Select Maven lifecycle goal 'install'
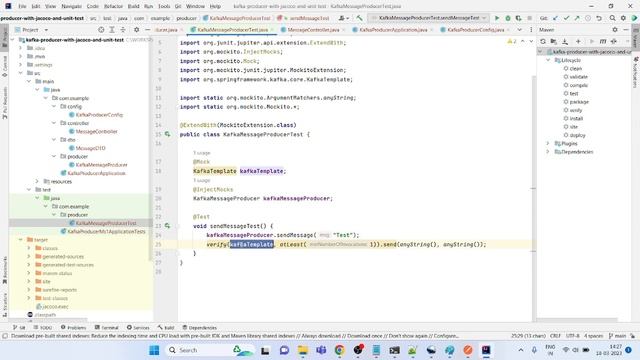Image resolution: width=640 pixels, height=360 pixels. (576, 118)
